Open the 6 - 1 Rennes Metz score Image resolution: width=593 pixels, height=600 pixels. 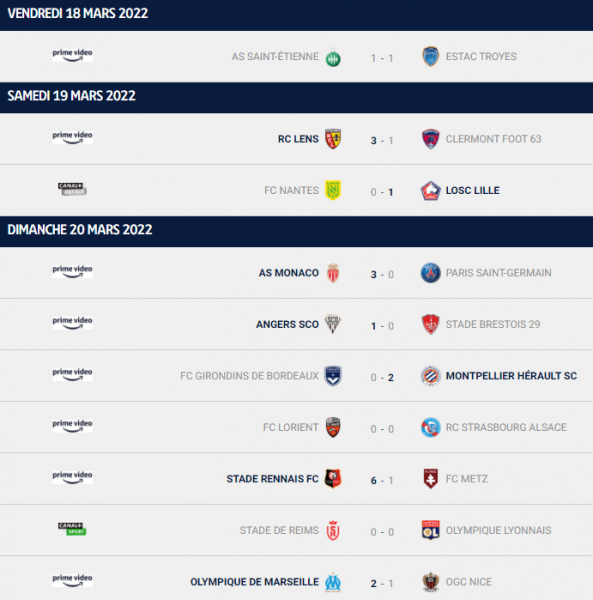(x=382, y=480)
